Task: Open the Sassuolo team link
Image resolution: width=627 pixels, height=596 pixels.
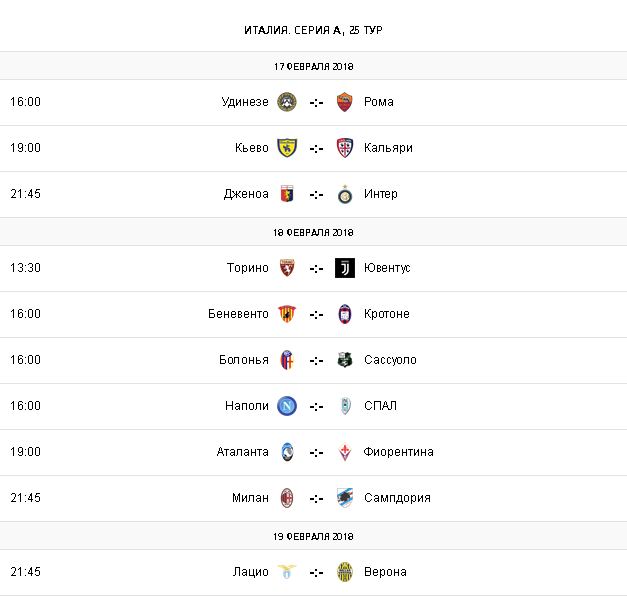Action: pyautogui.click(x=391, y=360)
